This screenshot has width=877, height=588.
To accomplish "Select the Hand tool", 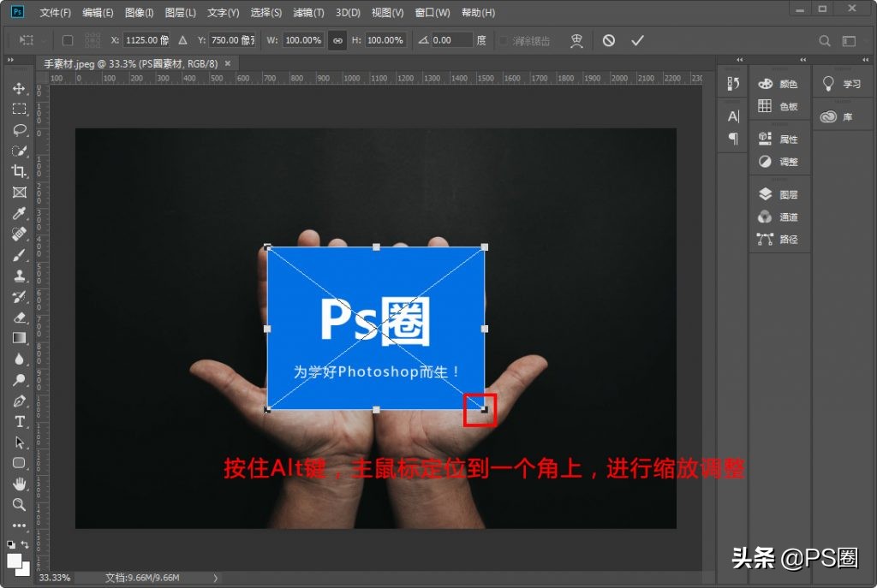I will point(19,484).
